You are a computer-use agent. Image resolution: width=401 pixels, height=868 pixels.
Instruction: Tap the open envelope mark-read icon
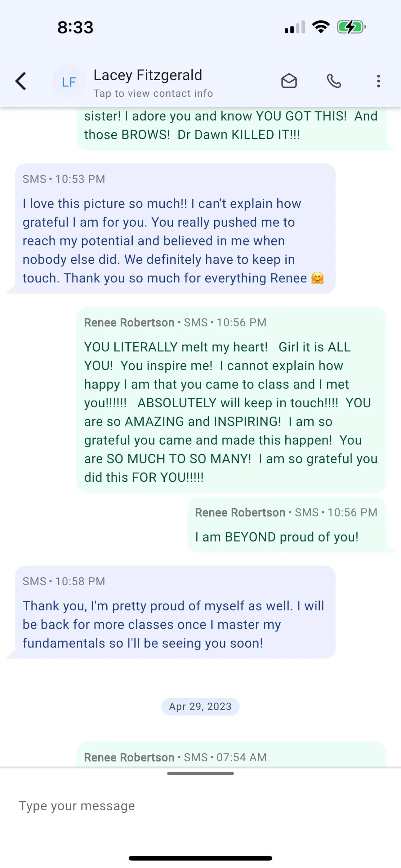click(289, 81)
